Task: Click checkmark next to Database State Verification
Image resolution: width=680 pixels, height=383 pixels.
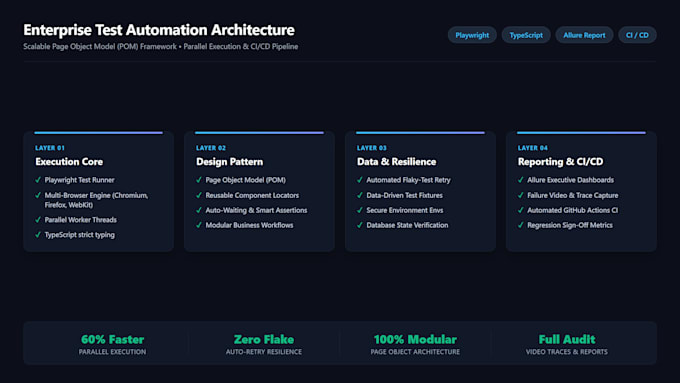Action: pos(360,225)
